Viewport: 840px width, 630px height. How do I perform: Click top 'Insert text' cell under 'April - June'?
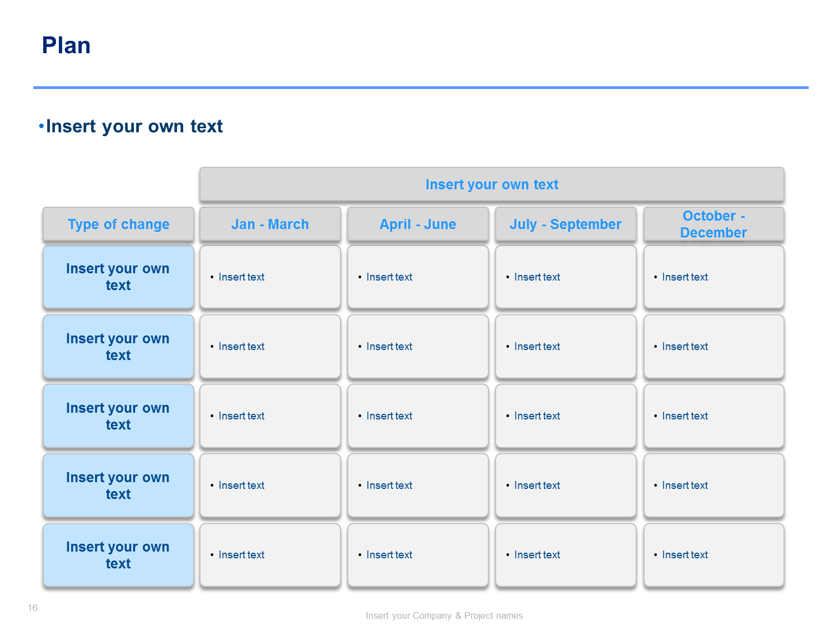(418, 277)
